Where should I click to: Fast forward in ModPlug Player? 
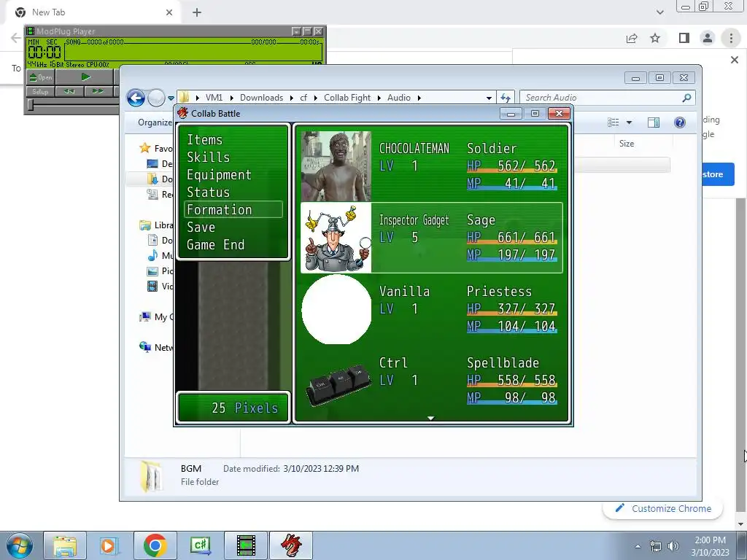point(98,91)
